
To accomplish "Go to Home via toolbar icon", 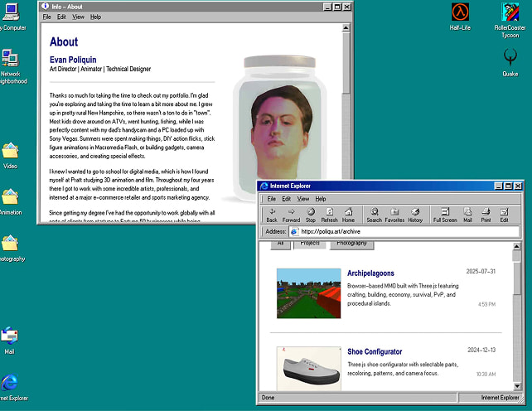I will 349,215.
